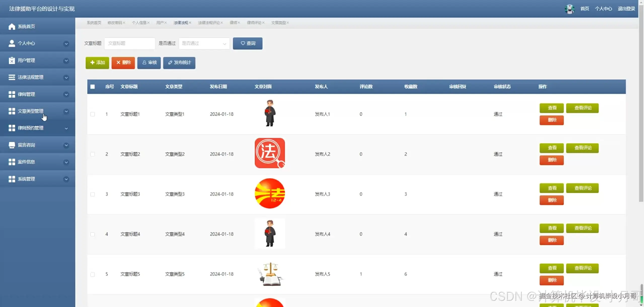Click the green 添加 button

pos(97,63)
